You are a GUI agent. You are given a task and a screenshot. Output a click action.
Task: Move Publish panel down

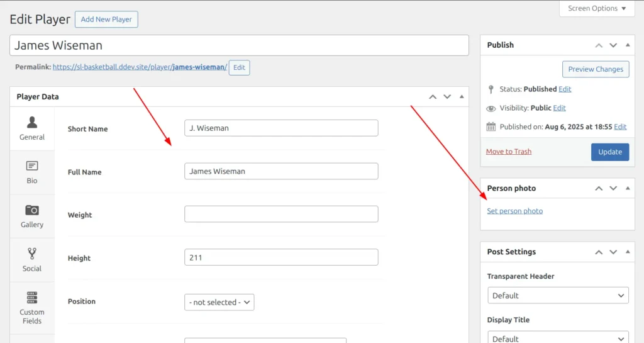[x=613, y=45]
